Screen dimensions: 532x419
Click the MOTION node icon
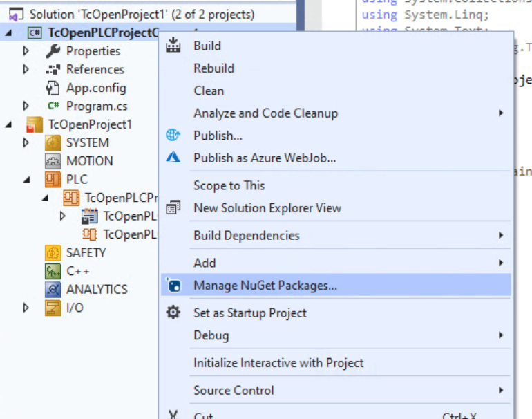53,161
